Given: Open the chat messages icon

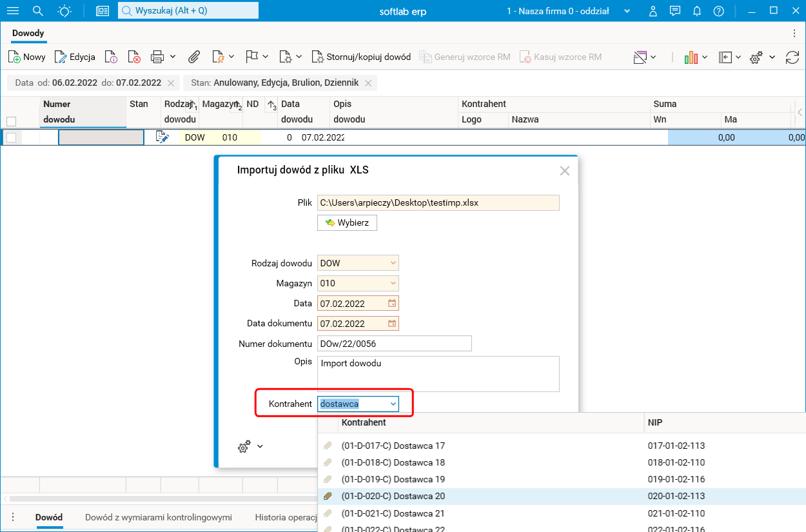Looking at the screenshot, I should click(x=675, y=11).
